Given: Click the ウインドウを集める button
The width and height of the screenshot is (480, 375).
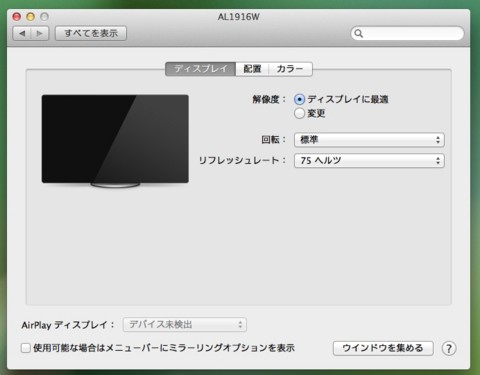Looking at the screenshot, I should [383, 348].
